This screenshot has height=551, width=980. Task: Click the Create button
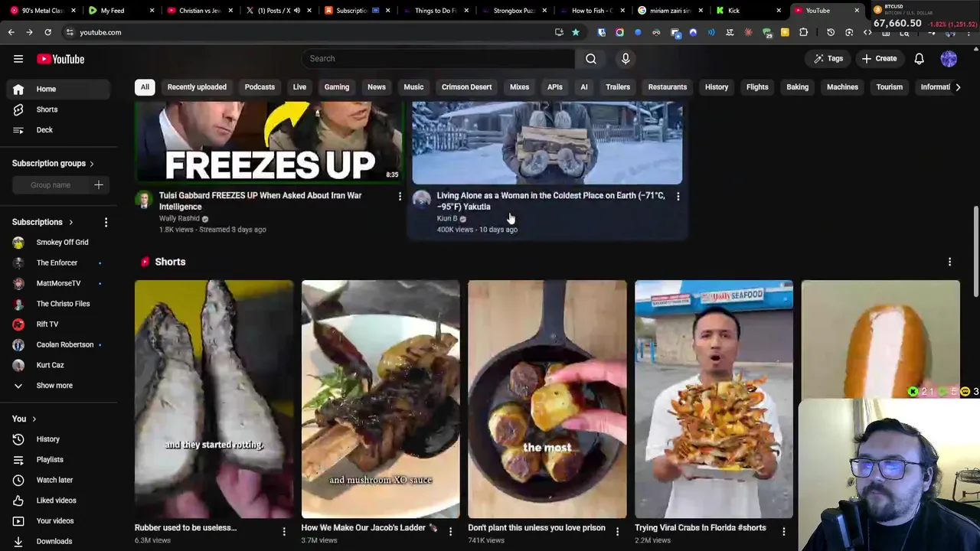tap(879, 58)
